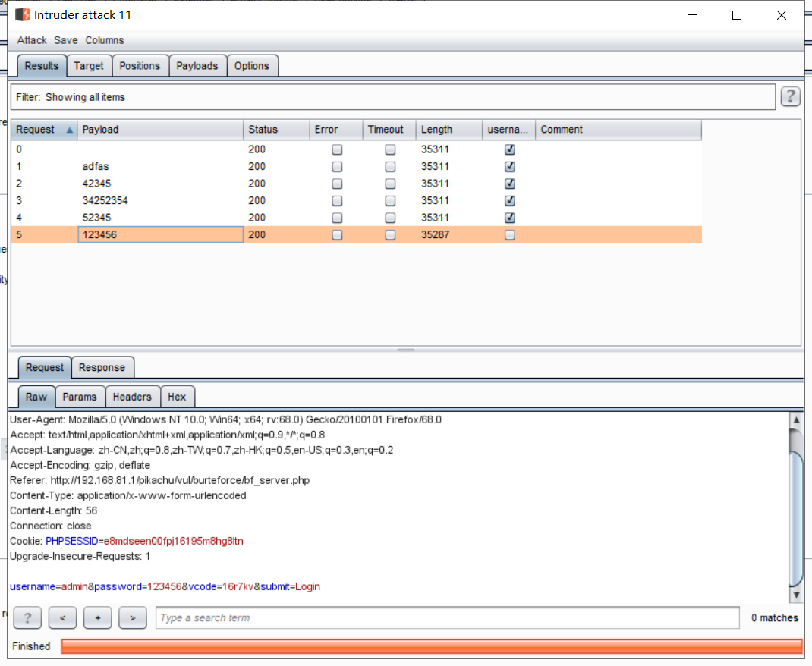Viewport: 812px width, 666px height.
Task: Select baseline request row 0
Action: [x=356, y=149]
